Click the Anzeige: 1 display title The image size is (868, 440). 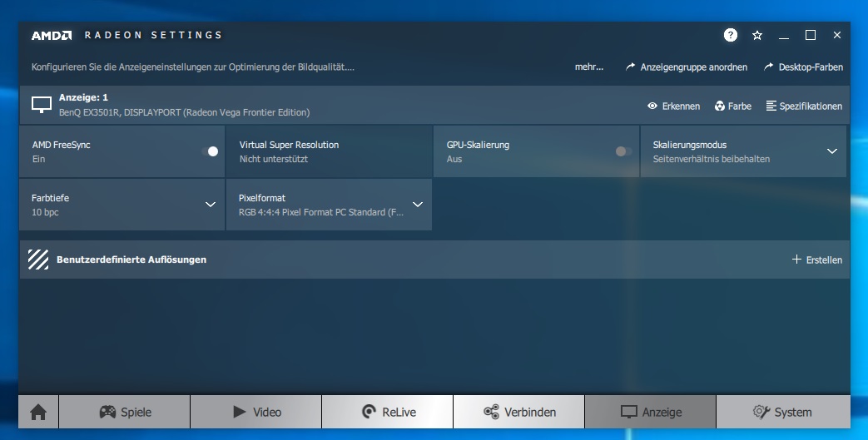[x=83, y=97]
